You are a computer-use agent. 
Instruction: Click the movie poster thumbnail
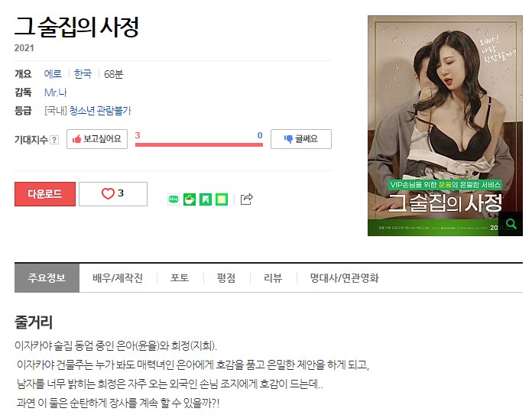(x=445, y=125)
